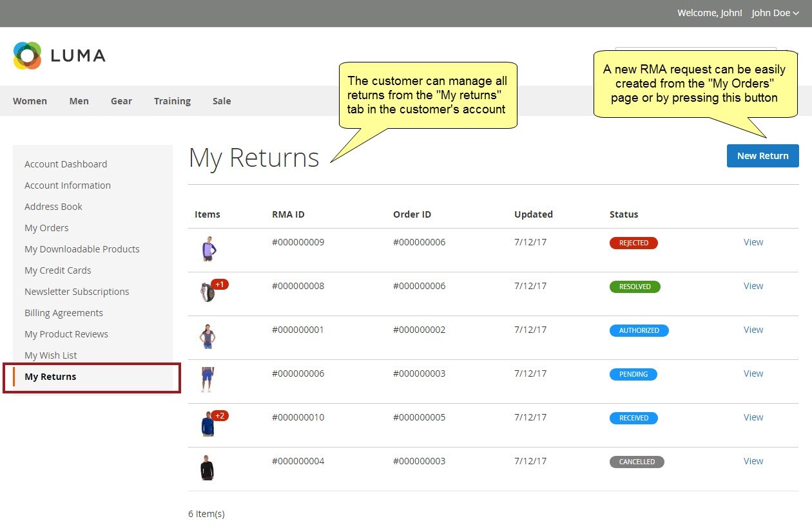View return #000000008
The image size is (812, 528).
(753, 286)
